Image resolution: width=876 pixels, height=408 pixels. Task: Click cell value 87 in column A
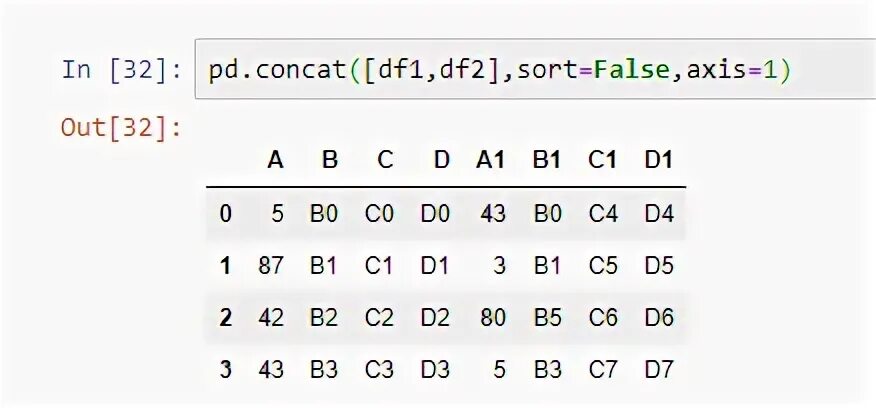pos(271,265)
